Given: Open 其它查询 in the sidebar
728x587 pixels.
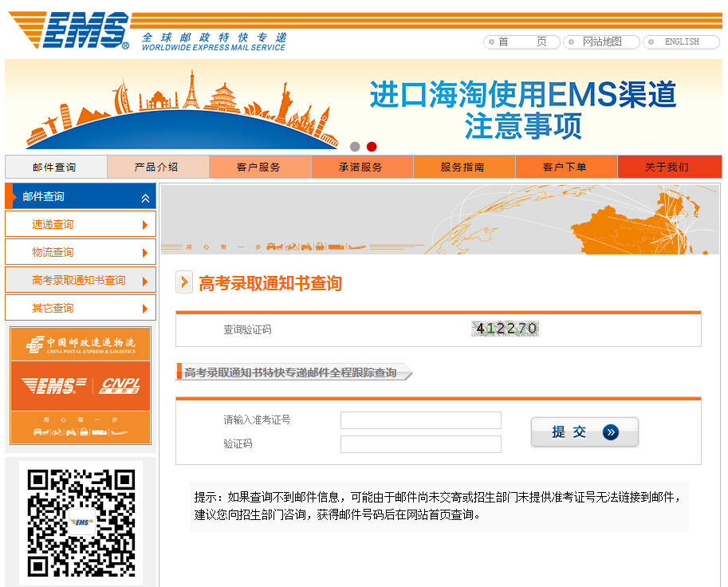Looking at the screenshot, I should click(81, 308).
